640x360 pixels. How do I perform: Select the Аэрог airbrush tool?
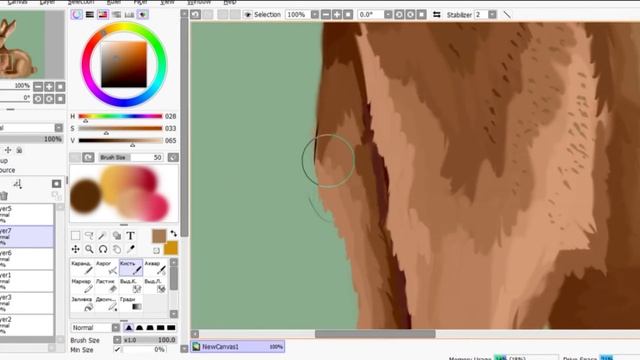tap(107, 267)
